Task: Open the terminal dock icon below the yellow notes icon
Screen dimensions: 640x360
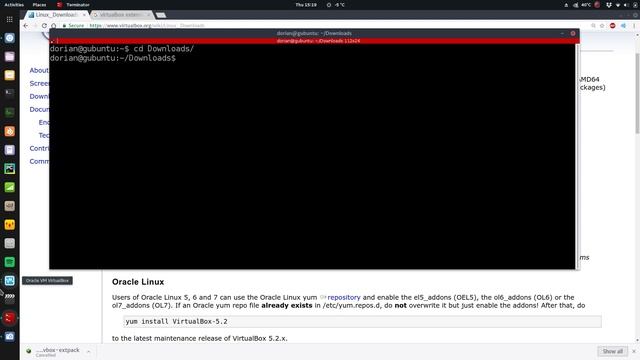Action: coord(9,93)
